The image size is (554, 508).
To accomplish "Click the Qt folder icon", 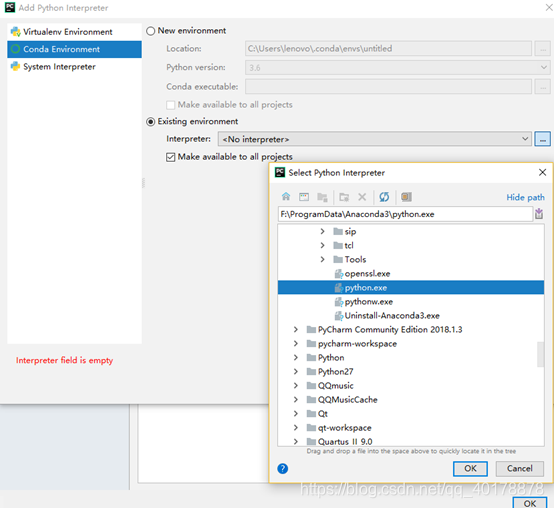I will 311,414.
